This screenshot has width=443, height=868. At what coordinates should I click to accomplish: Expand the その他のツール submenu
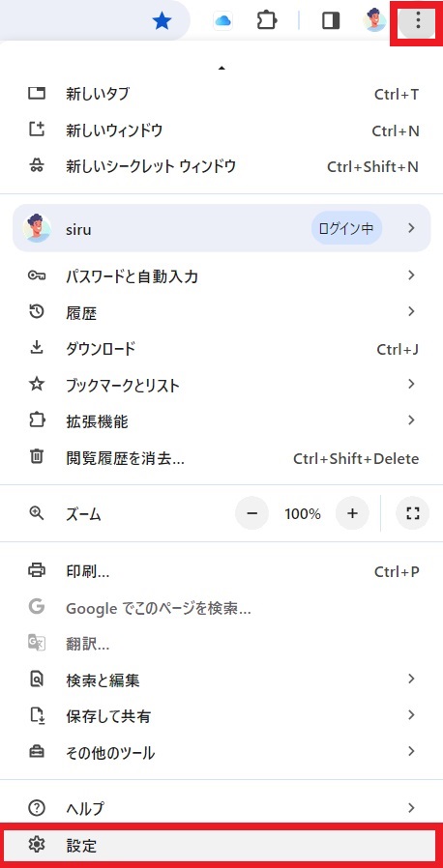point(221,752)
